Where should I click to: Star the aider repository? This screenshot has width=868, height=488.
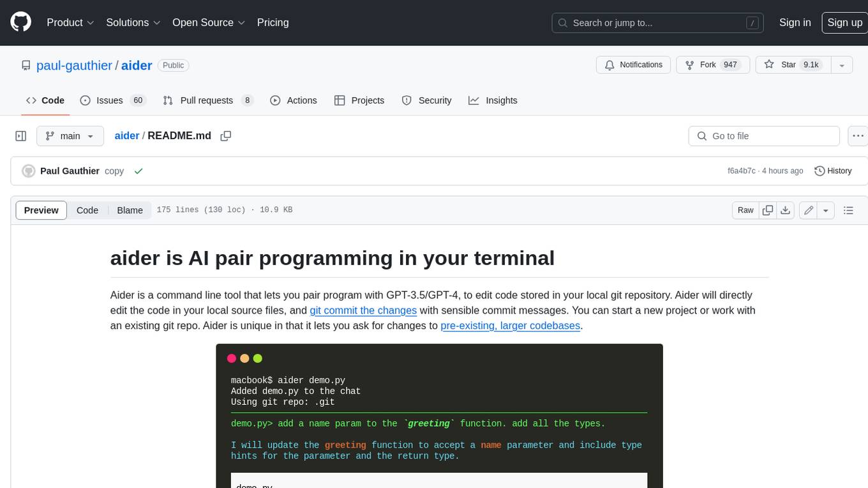793,65
